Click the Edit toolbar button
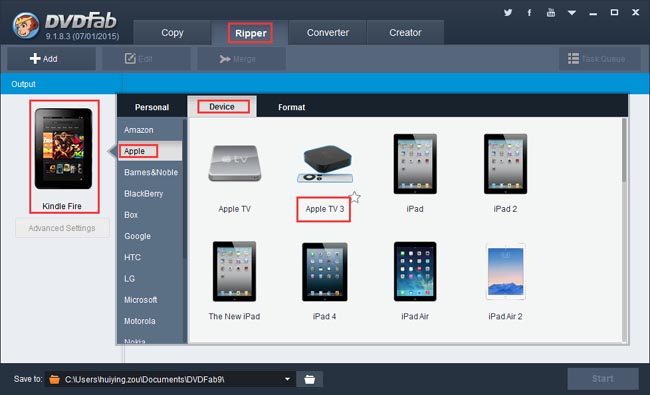 [x=147, y=59]
